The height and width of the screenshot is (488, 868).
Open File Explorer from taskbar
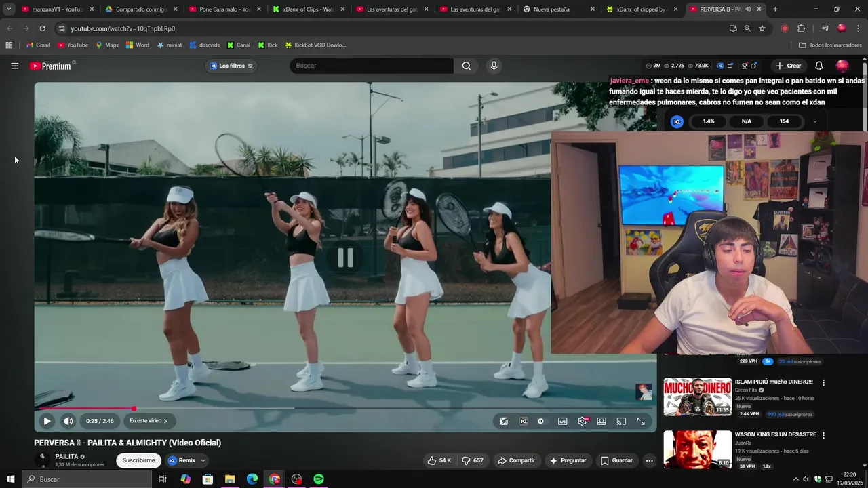tap(230, 479)
